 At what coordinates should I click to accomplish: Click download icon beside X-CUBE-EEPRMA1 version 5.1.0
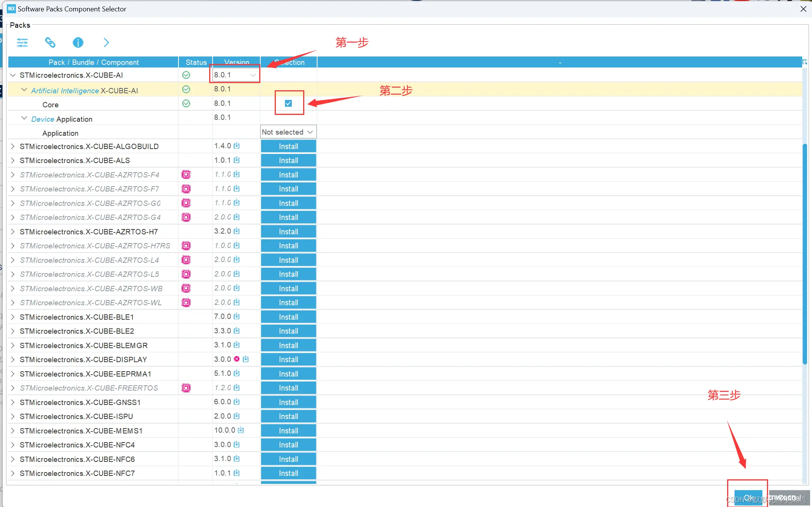[237, 373]
